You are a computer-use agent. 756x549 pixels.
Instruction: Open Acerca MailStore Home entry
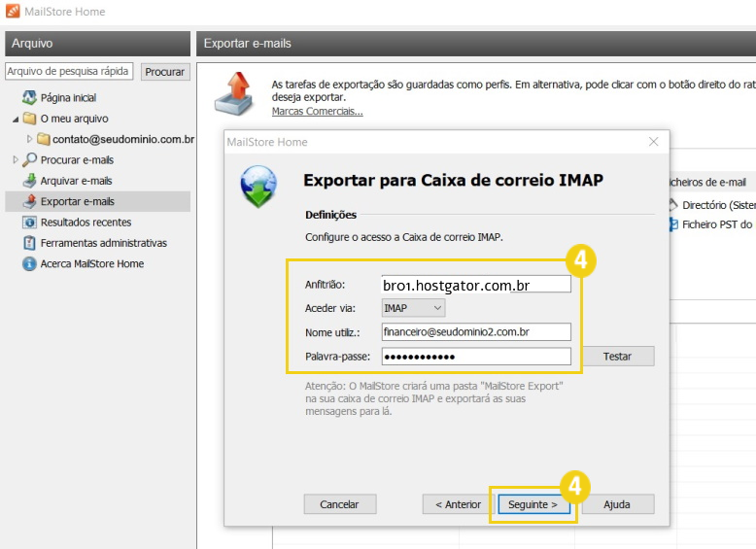click(x=92, y=263)
